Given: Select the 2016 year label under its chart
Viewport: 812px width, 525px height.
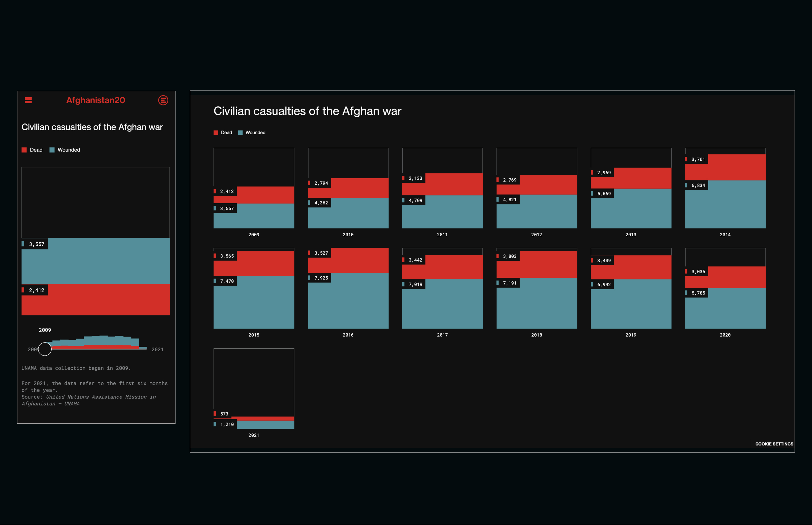Looking at the screenshot, I should [348, 335].
